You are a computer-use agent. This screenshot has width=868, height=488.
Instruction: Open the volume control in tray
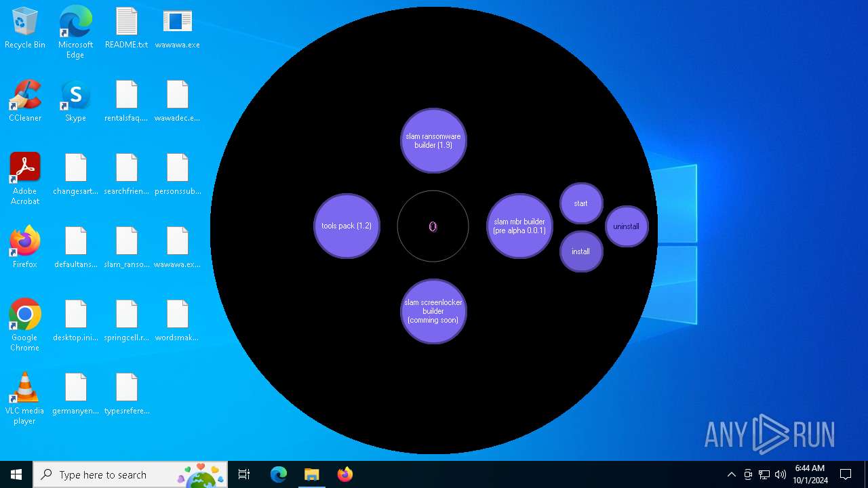coord(781,474)
